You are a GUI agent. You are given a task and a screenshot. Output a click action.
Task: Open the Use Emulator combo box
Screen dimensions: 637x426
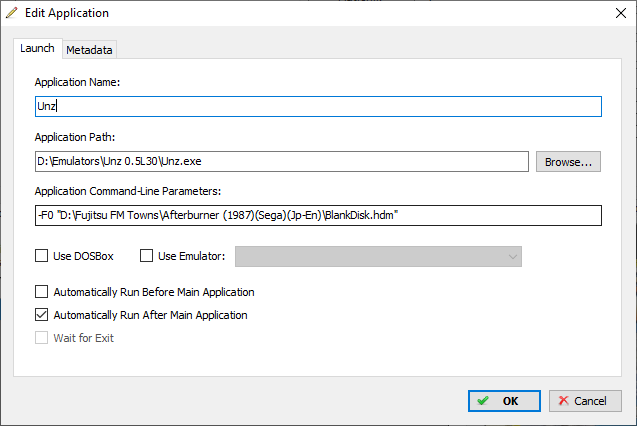[x=378, y=257]
